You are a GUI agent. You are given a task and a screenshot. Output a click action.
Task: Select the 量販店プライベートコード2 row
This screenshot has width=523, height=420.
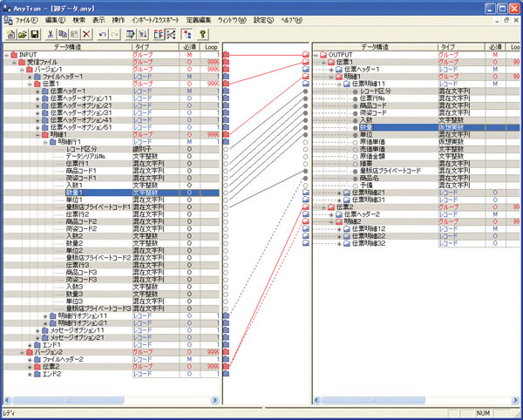click(x=111, y=258)
